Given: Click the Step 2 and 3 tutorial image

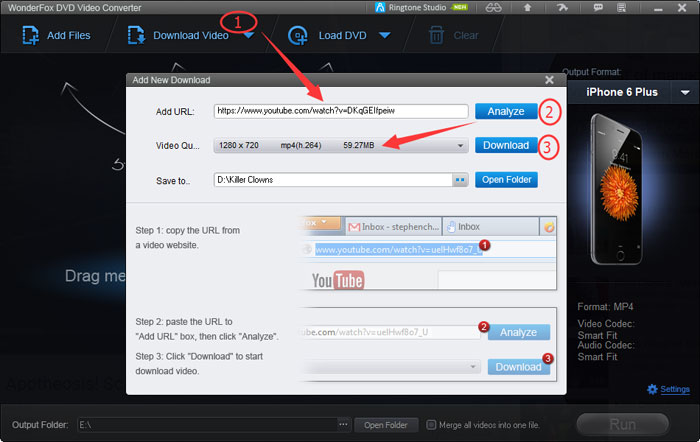Looking at the screenshot, I should click(428, 344).
